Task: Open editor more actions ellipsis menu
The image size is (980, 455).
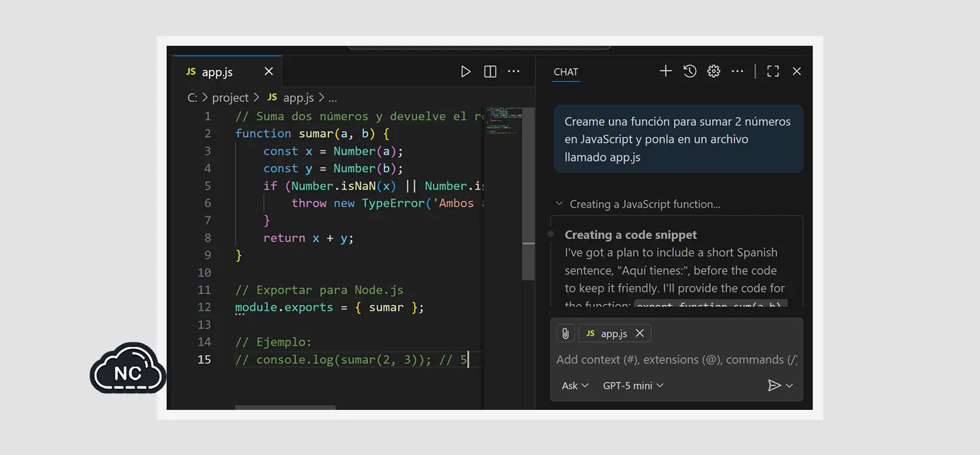Action: coord(514,71)
